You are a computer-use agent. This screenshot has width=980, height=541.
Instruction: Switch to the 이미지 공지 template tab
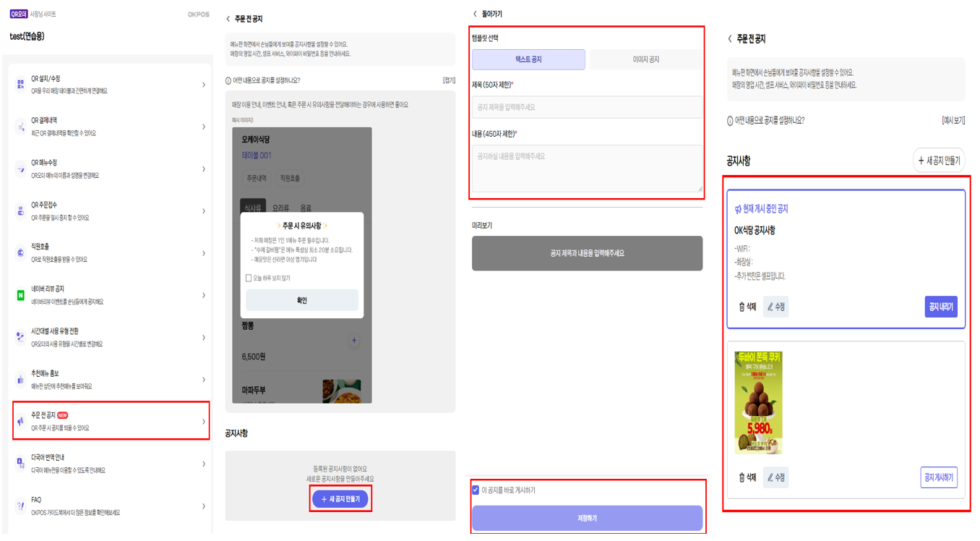[645, 59]
